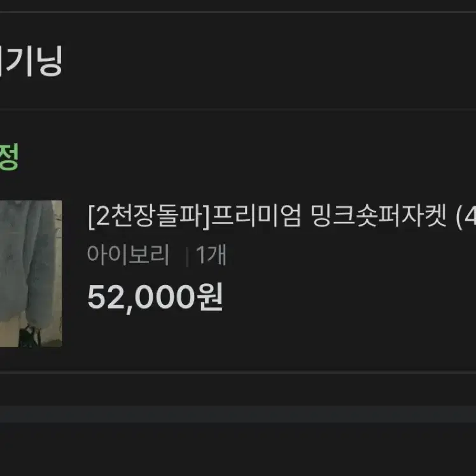Click the 밍크숏퍼자켓 word in product name
The height and width of the screenshot is (476, 476).
point(379,216)
